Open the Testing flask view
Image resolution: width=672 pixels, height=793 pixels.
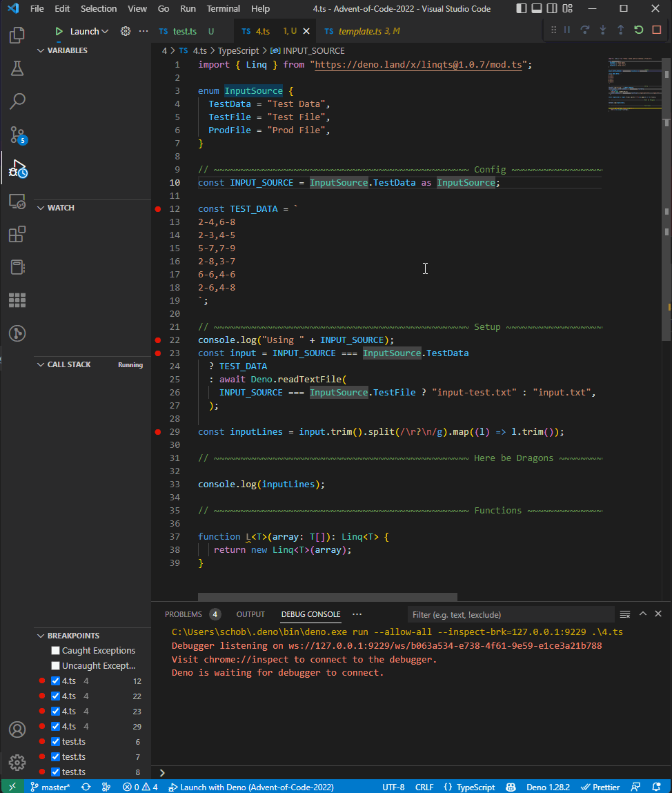17,68
